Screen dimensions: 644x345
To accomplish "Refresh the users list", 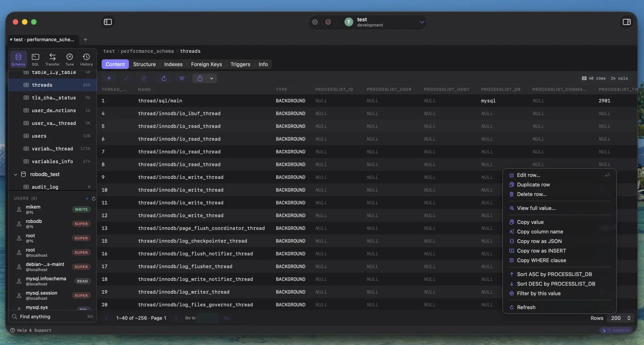I will [x=94, y=198].
